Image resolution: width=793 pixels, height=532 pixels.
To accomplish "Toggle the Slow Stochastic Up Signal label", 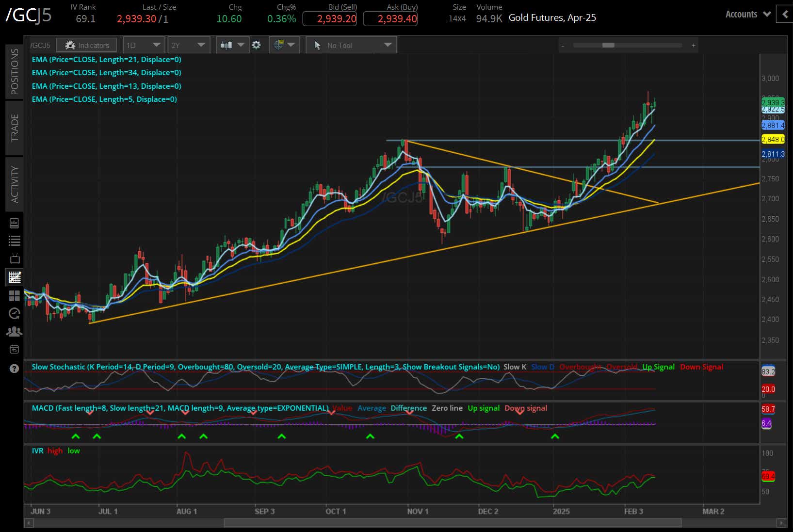I will (x=659, y=367).
